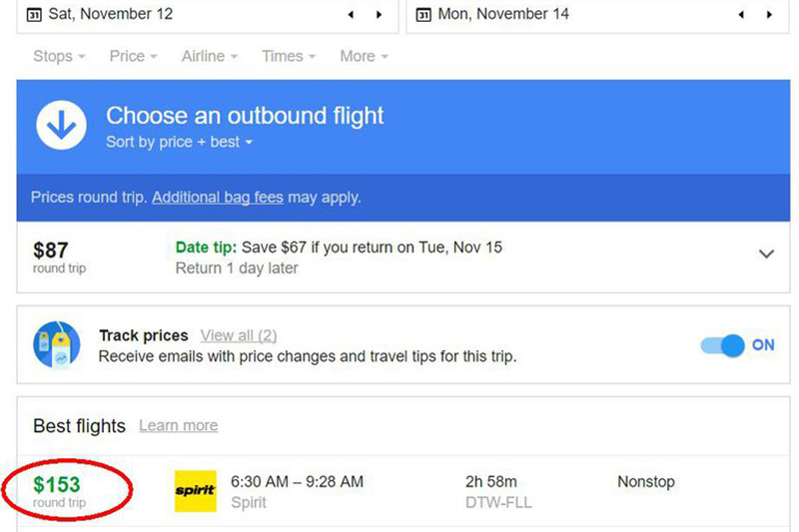The height and width of the screenshot is (532, 799).
Task: Expand the Date tip card chevron
Action: [x=766, y=255]
